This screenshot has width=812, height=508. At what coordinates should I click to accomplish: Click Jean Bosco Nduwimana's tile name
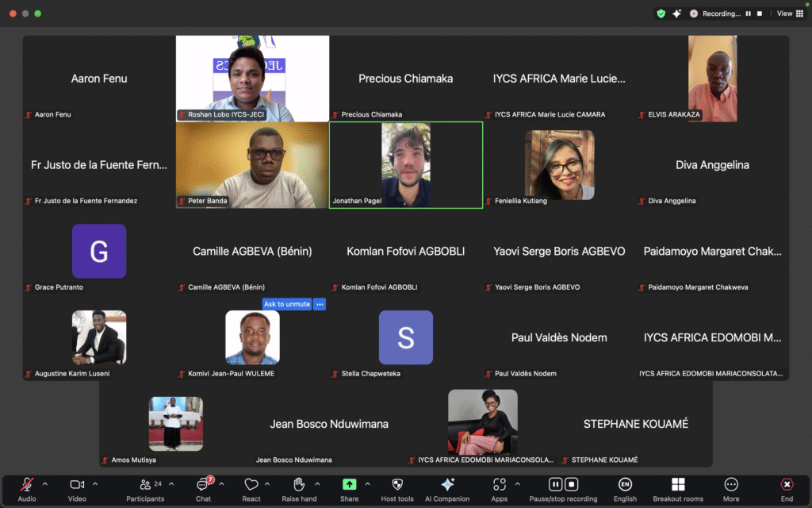click(329, 424)
